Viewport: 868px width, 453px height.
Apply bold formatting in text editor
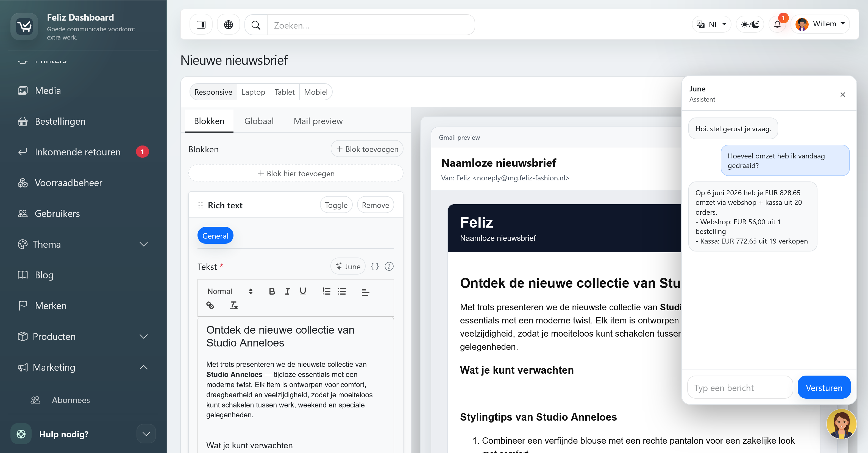click(x=272, y=291)
